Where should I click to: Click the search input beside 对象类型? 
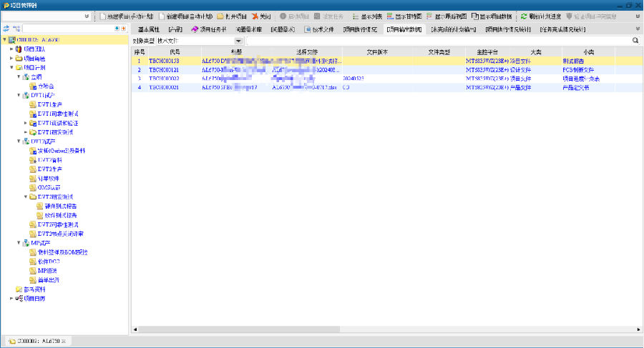coord(439,41)
